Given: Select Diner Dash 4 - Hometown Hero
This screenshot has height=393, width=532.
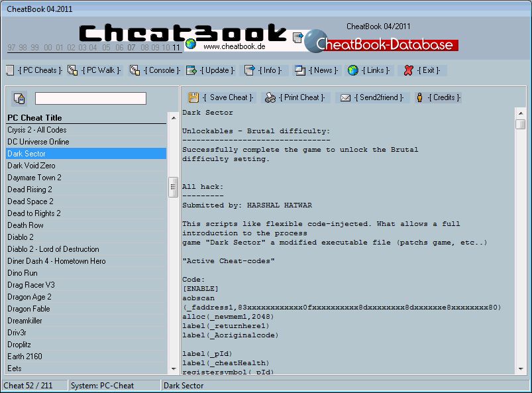Looking at the screenshot, I should (x=87, y=261).
